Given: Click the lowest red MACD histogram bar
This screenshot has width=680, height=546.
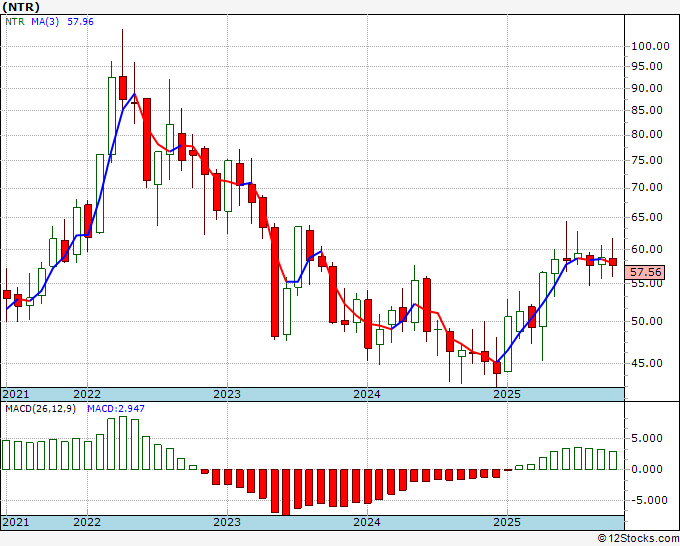Looking at the screenshot, I should point(286,492).
